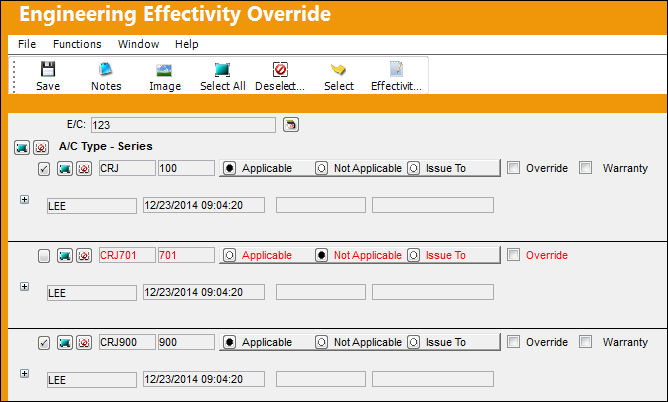Enable Warranty for CRJ900

[585, 342]
